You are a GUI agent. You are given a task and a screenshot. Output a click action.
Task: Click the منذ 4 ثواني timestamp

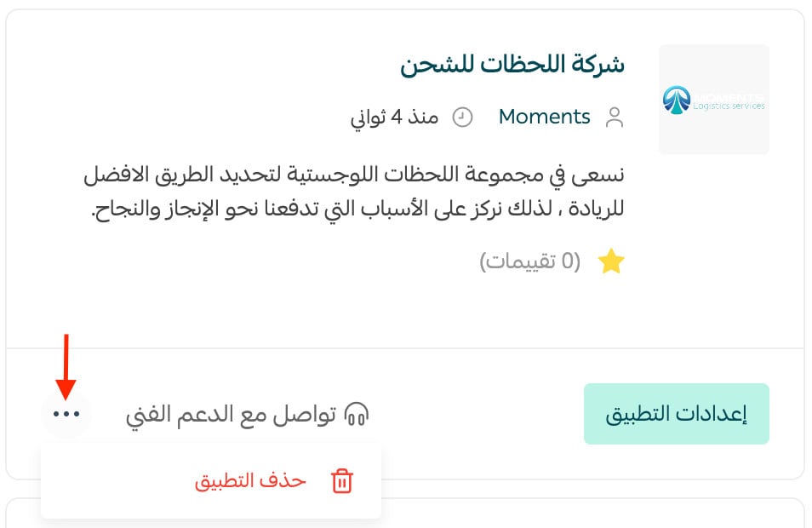point(395,118)
